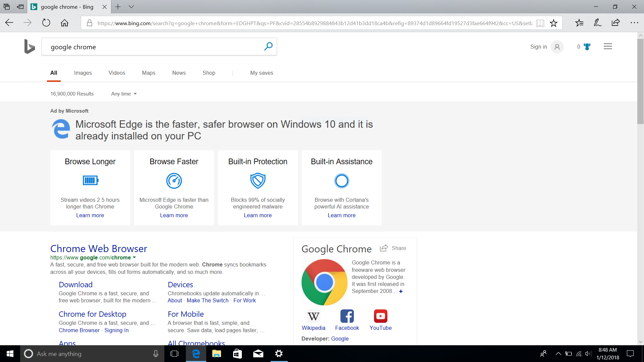Open the Bing hamburger menu

[608, 47]
